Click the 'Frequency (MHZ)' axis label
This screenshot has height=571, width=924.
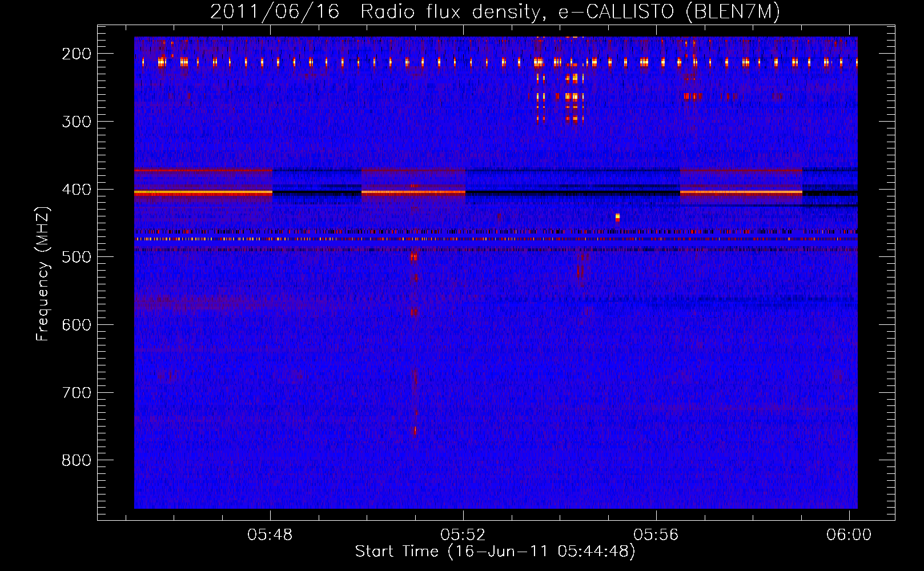[x=43, y=274]
